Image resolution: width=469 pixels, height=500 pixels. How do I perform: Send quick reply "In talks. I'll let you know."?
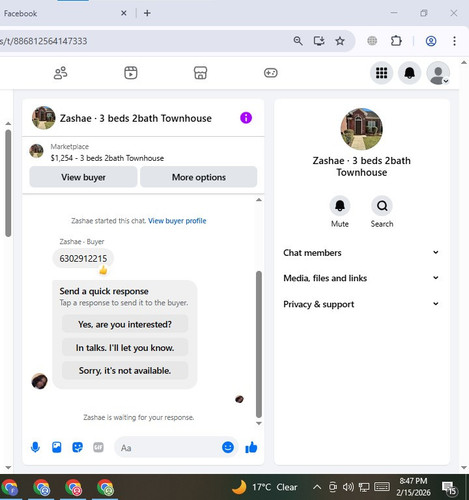coord(125,347)
